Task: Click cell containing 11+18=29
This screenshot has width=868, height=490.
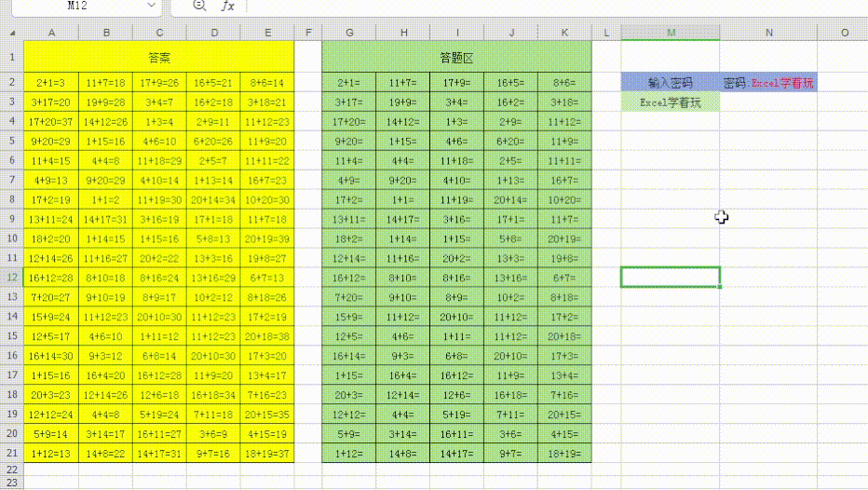Action: 159,160
